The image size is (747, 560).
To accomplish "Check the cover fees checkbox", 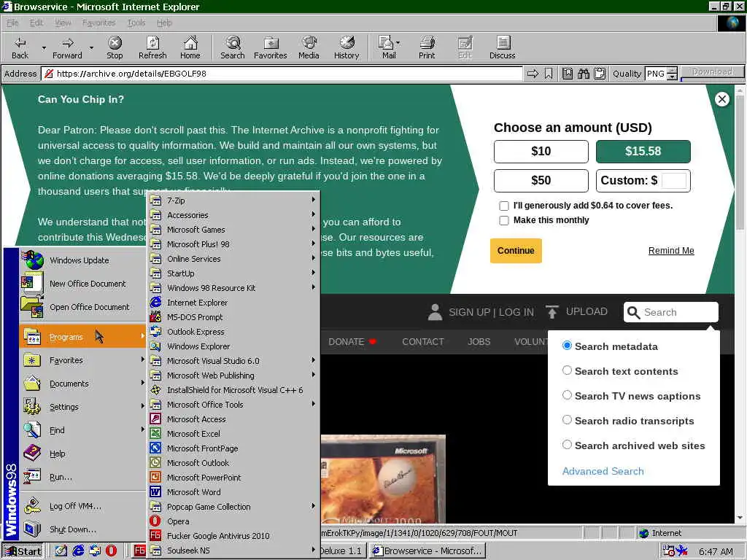I will point(503,206).
